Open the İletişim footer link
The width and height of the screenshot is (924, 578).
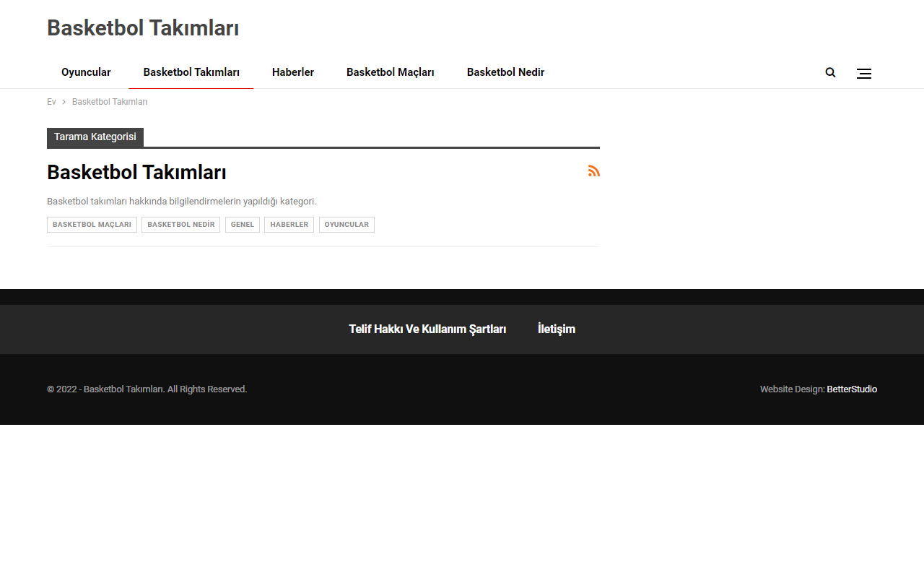click(x=557, y=329)
